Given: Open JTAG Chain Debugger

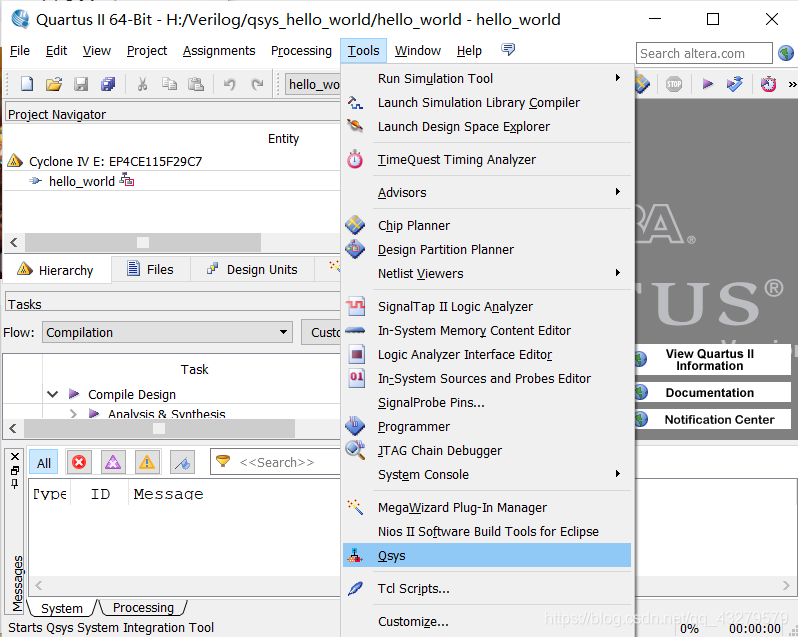Looking at the screenshot, I should [x=487, y=450].
